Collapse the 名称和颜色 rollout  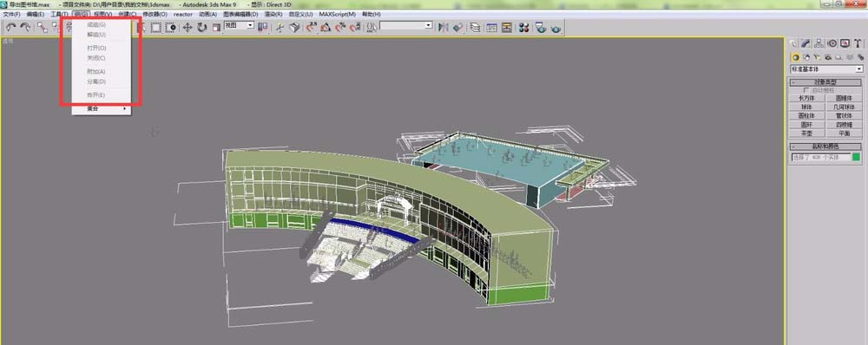[x=825, y=146]
